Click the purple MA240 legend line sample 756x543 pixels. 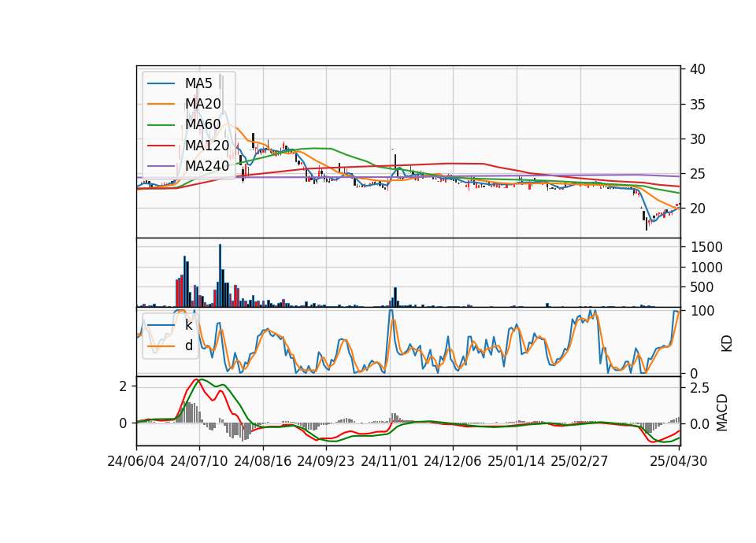(161, 166)
